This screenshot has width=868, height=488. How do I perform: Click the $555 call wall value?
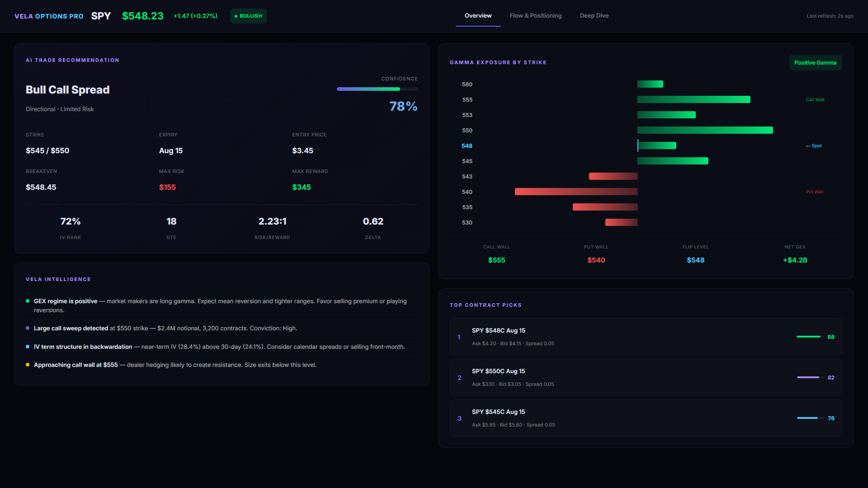click(497, 260)
